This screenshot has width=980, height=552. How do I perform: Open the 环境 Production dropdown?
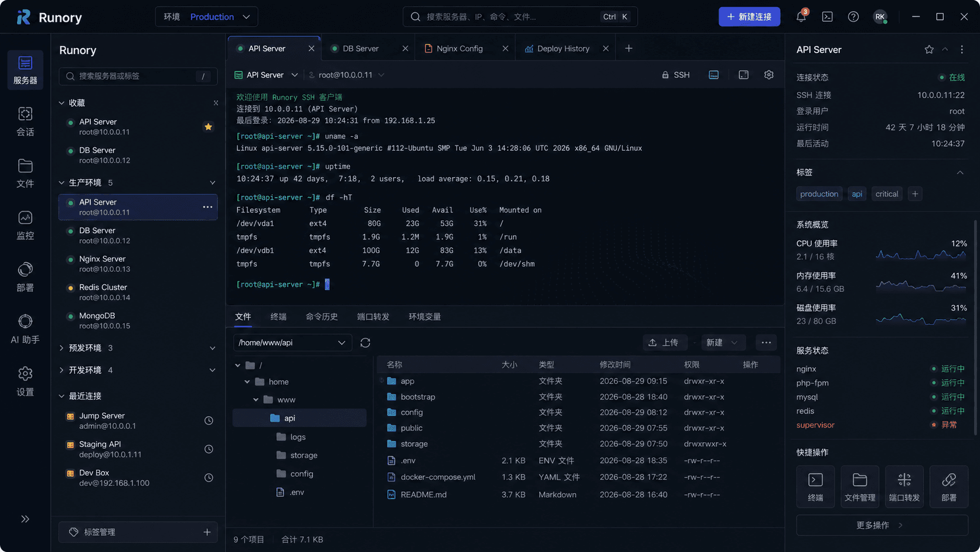pyautogui.click(x=206, y=17)
